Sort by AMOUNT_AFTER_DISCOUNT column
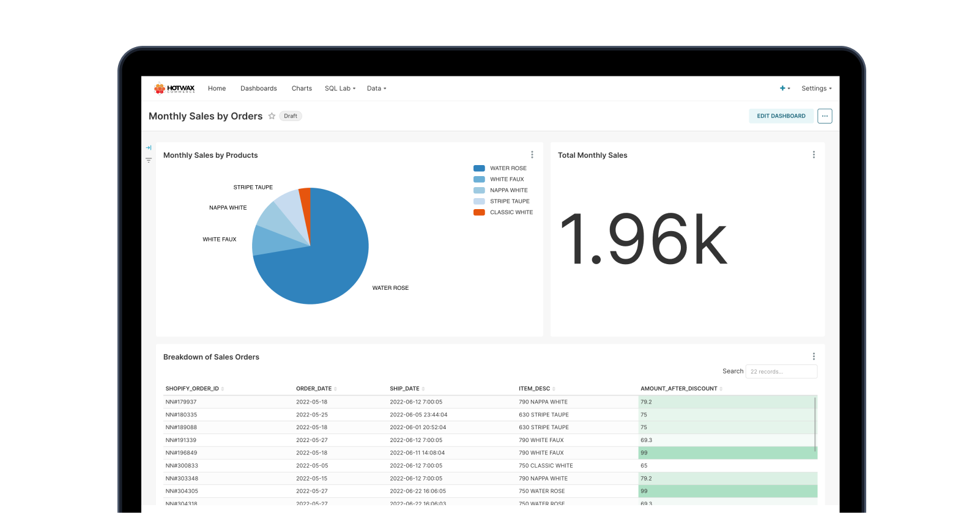The width and height of the screenshot is (980, 513). click(x=681, y=389)
